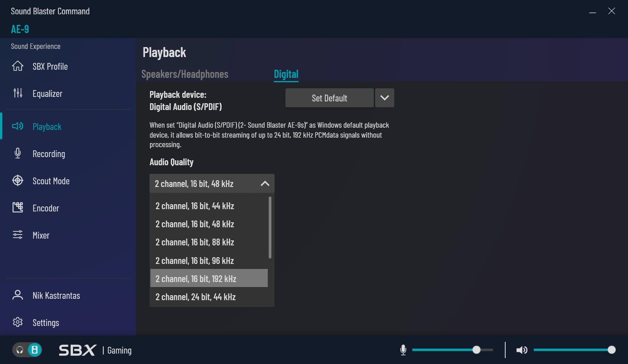Click the Gaming profile label
The height and width of the screenshot is (364, 628).
pyautogui.click(x=119, y=350)
